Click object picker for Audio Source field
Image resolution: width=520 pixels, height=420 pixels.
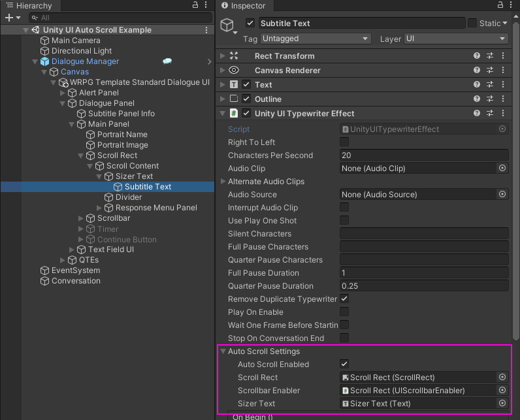pos(502,194)
